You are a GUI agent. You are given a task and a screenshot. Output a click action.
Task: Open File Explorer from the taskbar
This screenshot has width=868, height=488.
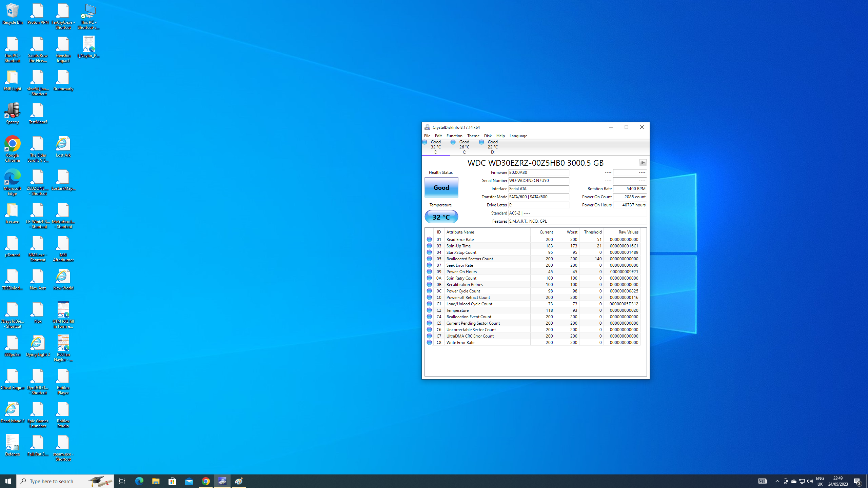[x=156, y=481]
